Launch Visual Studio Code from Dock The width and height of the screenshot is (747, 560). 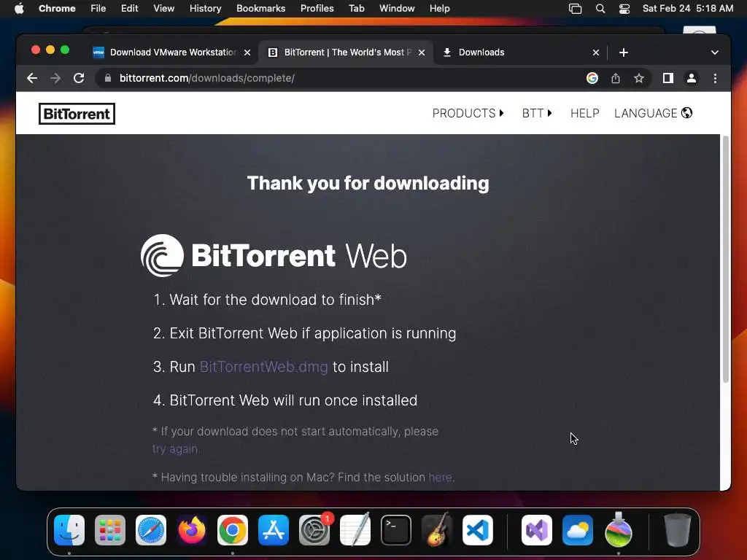click(x=478, y=530)
